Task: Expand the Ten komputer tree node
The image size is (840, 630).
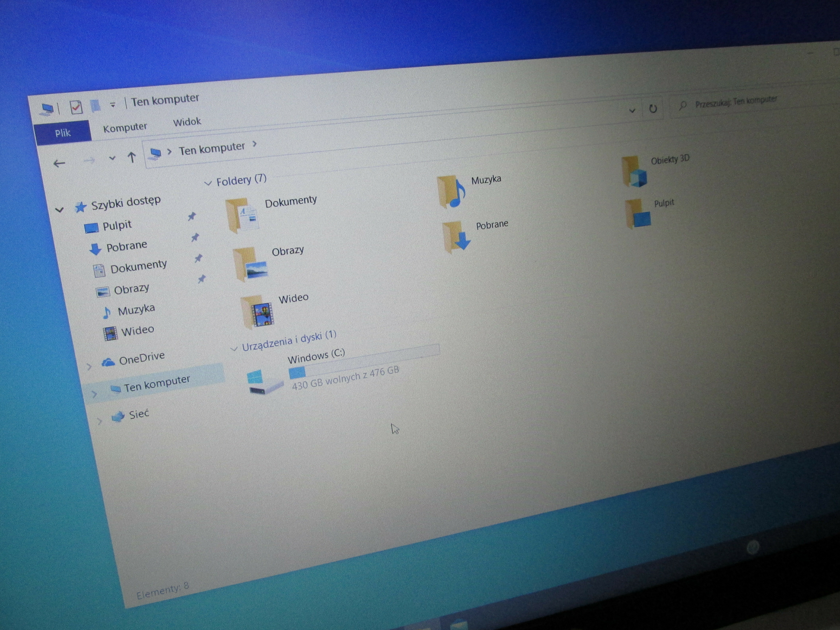Action: tap(95, 394)
